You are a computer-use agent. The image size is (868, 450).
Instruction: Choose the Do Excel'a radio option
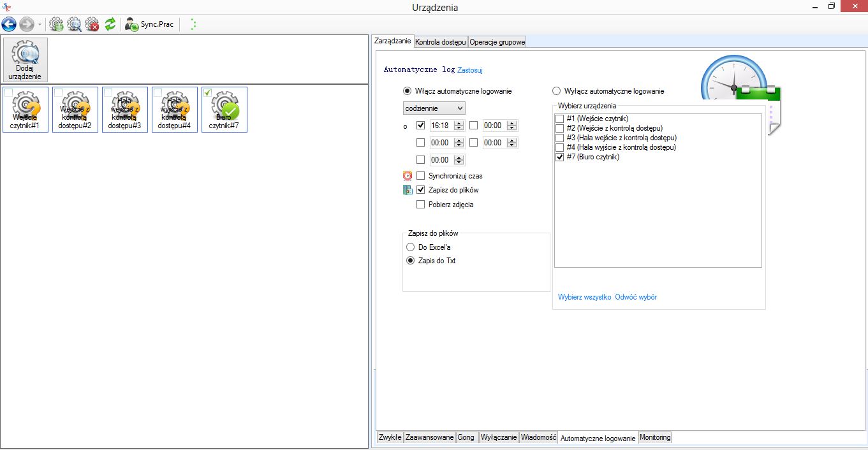pos(411,247)
